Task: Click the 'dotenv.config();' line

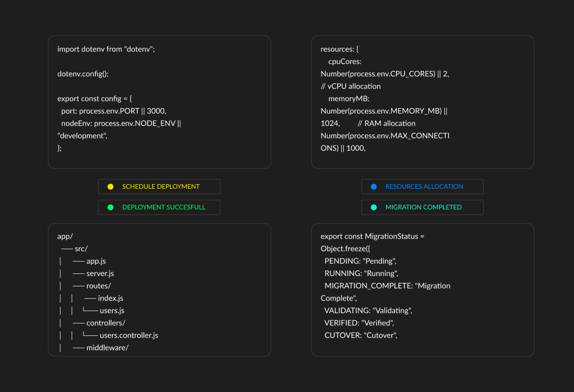Action: point(83,74)
